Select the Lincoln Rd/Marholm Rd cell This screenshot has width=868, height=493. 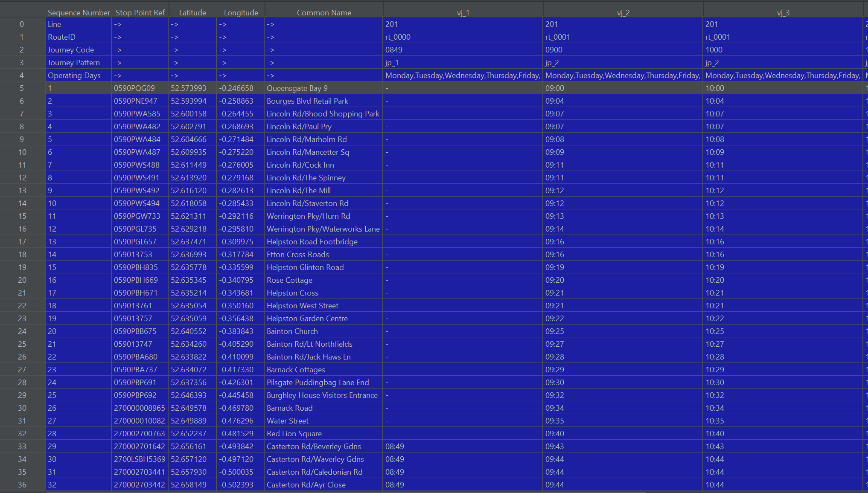tap(324, 139)
